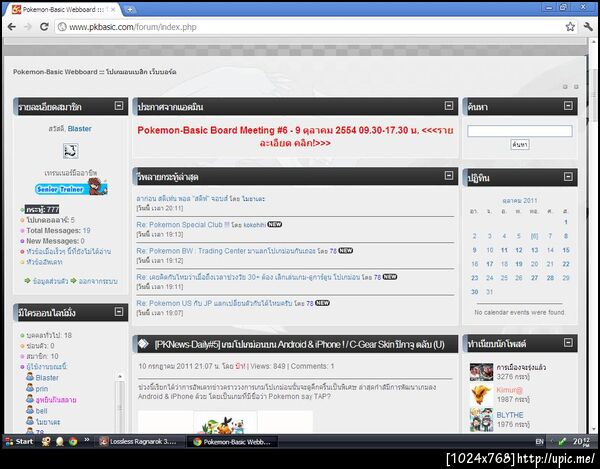Click the NEW badge on Trading Center topic

click(346, 251)
